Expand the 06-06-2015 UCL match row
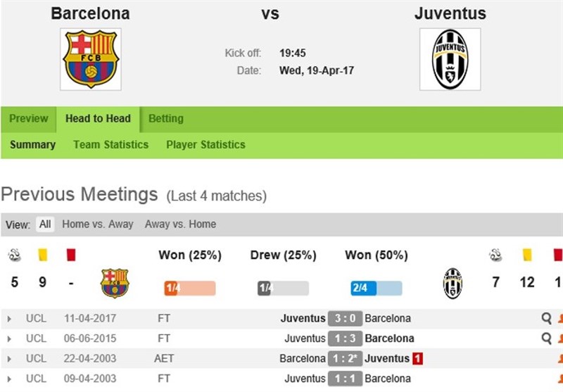 pyautogui.click(x=9, y=339)
